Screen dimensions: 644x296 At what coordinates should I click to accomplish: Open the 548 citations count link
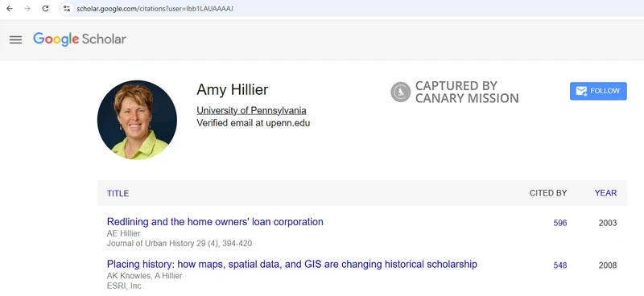pos(559,265)
